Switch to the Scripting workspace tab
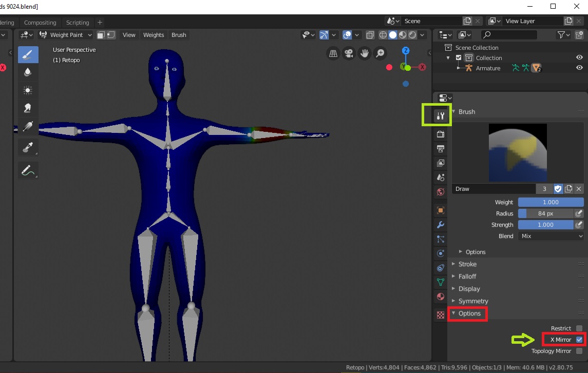 (77, 22)
